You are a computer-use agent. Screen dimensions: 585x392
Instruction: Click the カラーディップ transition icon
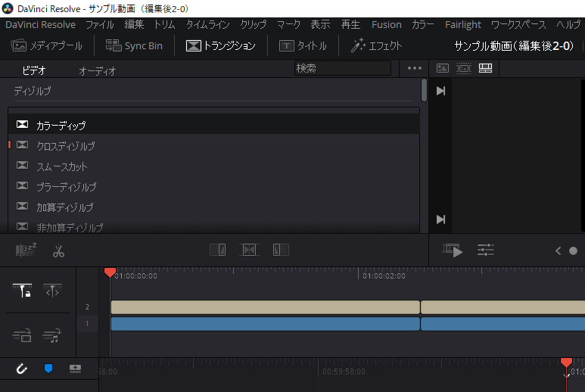pos(23,124)
